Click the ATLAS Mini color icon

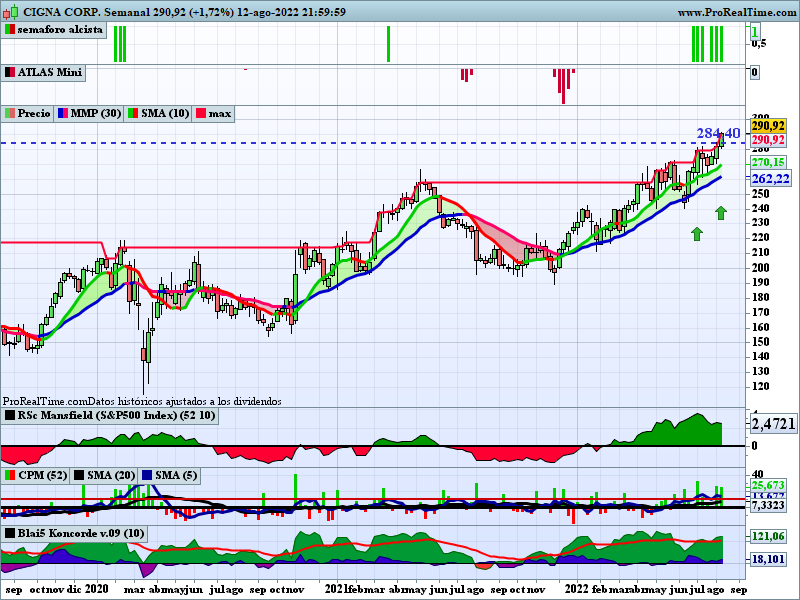[x=10, y=72]
